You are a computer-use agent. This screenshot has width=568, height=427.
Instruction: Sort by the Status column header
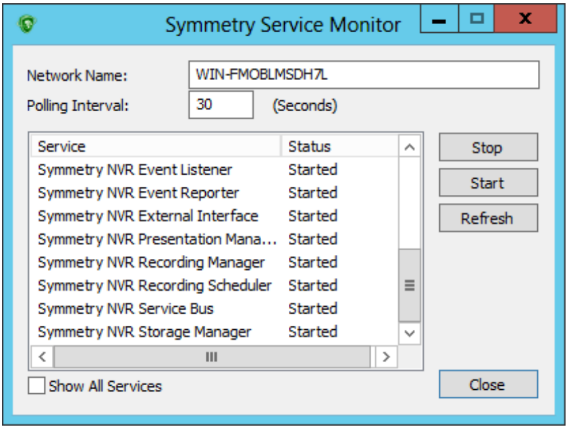(x=340, y=146)
